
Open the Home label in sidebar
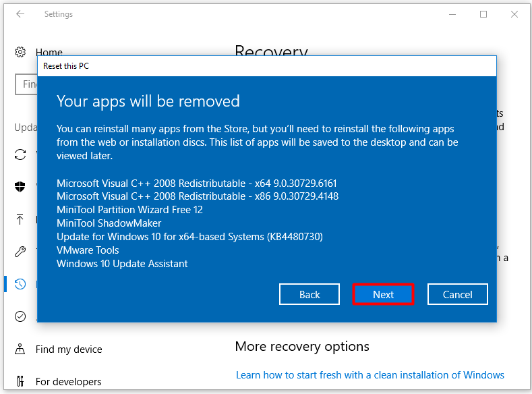pos(49,52)
